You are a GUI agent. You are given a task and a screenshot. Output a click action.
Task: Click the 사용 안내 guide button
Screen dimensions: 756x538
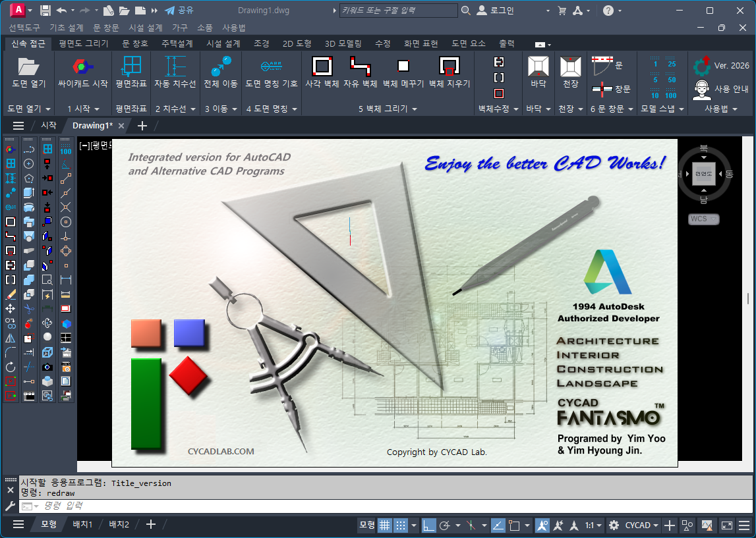coord(722,89)
